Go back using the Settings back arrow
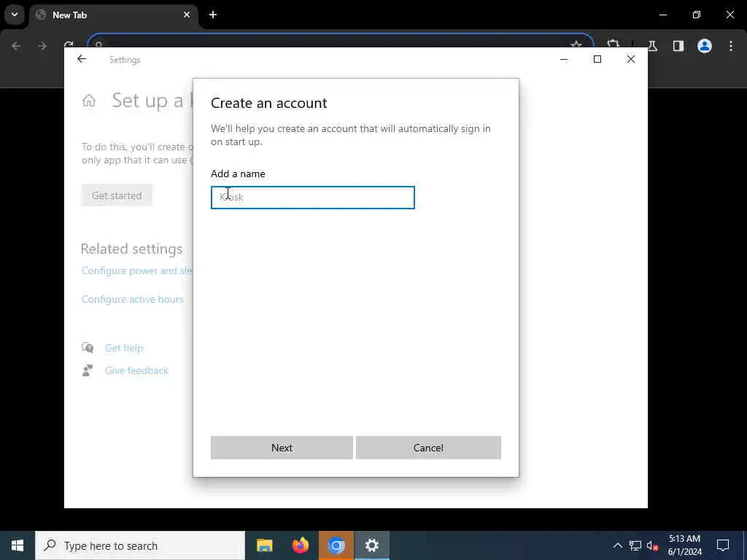 82,59
